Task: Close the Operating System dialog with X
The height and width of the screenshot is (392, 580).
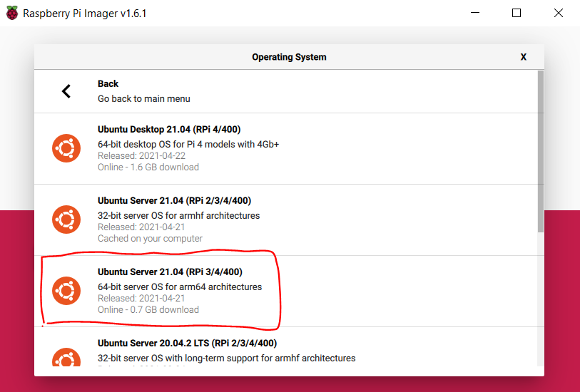Action: click(523, 57)
